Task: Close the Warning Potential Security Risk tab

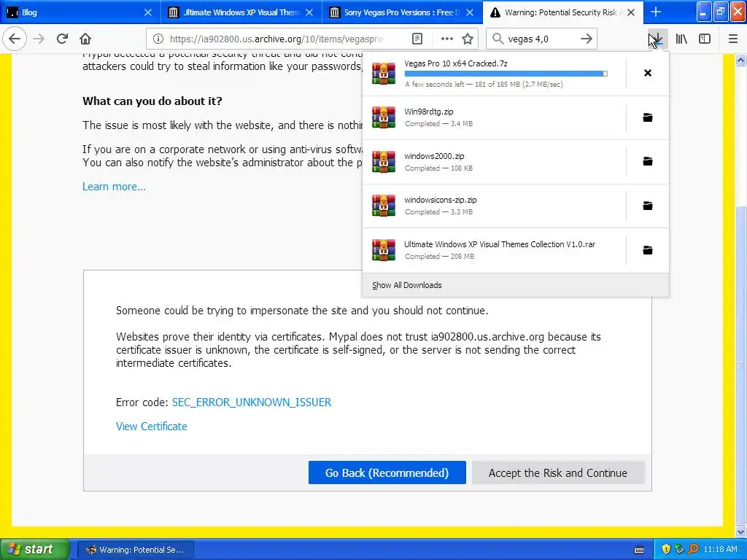Action: click(x=631, y=12)
